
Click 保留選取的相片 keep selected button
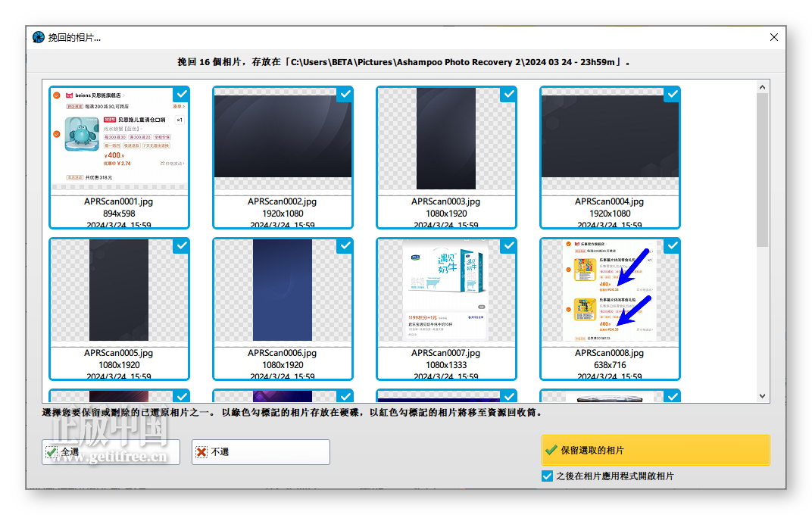point(656,451)
